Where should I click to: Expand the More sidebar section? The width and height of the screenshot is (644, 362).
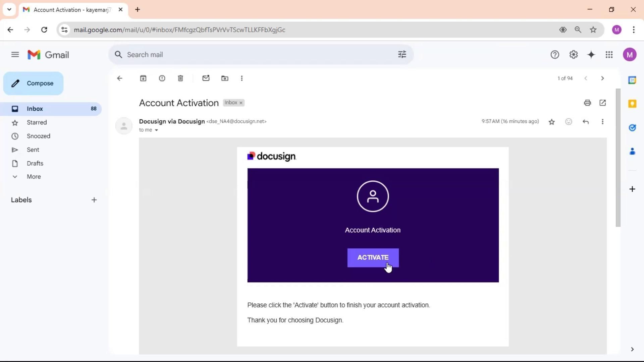34,177
